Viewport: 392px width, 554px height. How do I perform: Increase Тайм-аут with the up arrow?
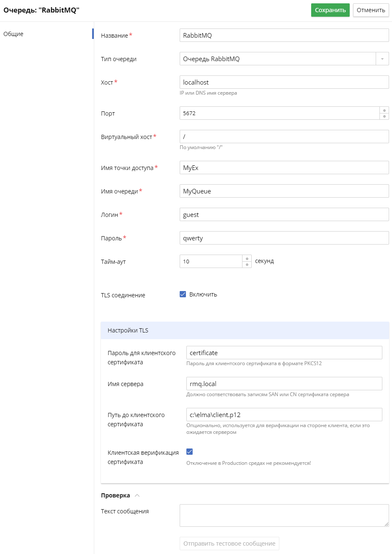(x=247, y=258)
